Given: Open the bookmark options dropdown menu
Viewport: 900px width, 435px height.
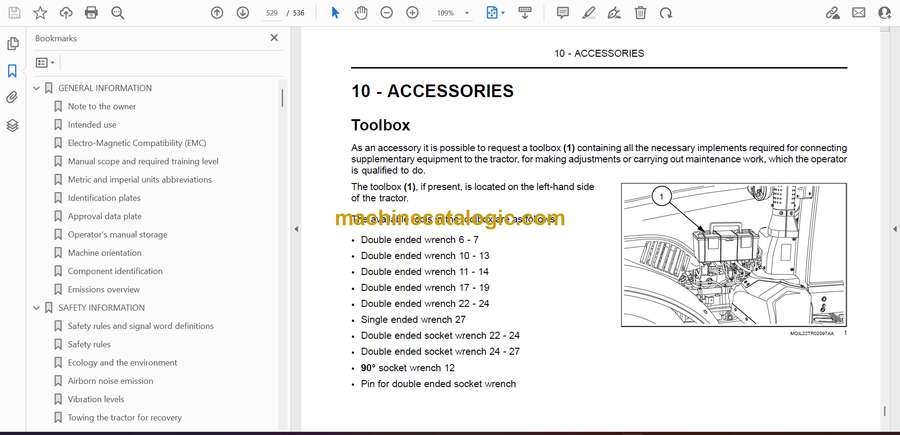Looking at the screenshot, I should [45, 63].
